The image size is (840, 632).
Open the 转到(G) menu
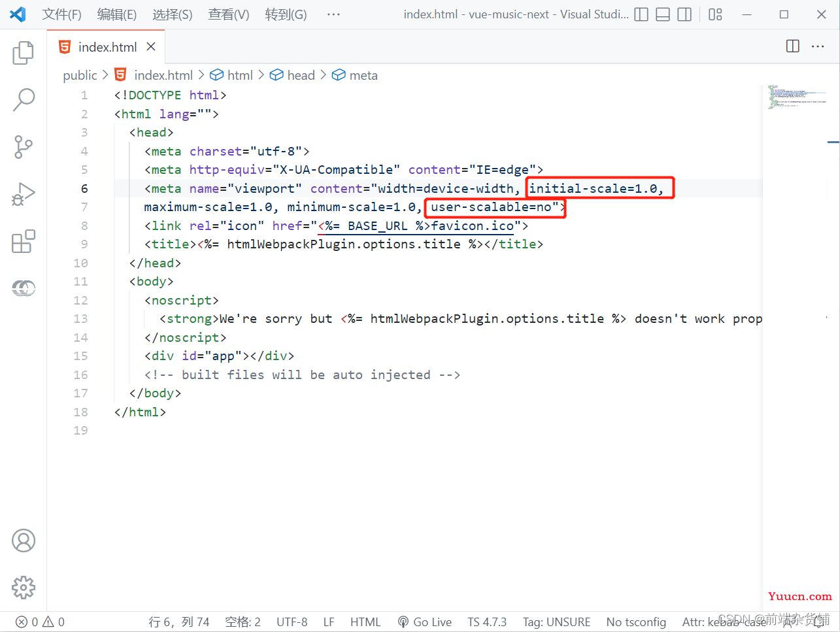[286, 14]
